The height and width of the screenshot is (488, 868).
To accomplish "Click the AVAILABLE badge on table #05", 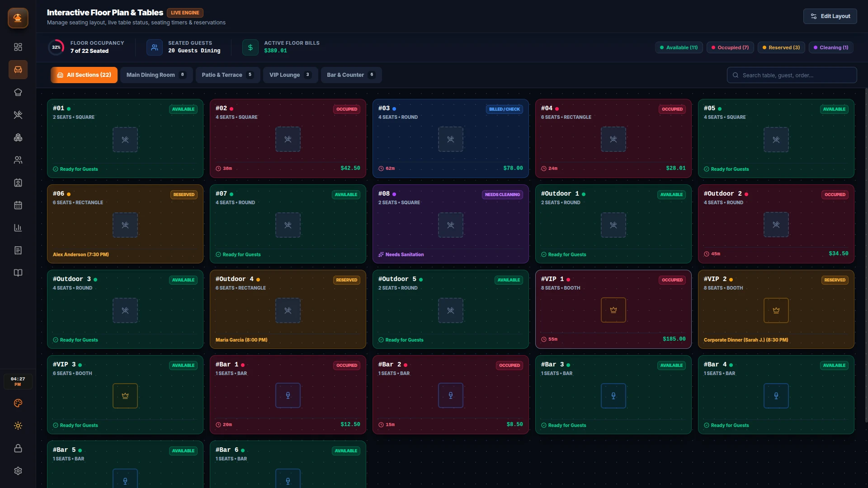I will 834,109.
